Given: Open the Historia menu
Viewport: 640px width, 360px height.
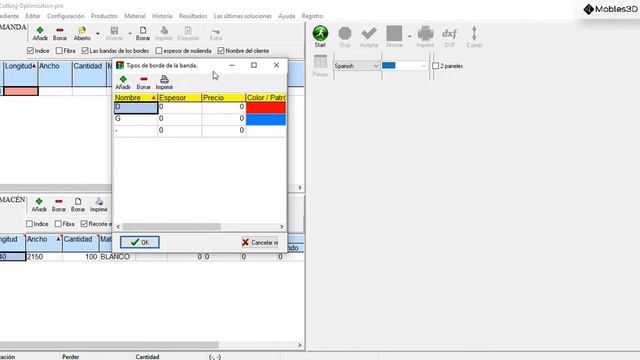Looking at the screenshot, I should click(162, 16).
